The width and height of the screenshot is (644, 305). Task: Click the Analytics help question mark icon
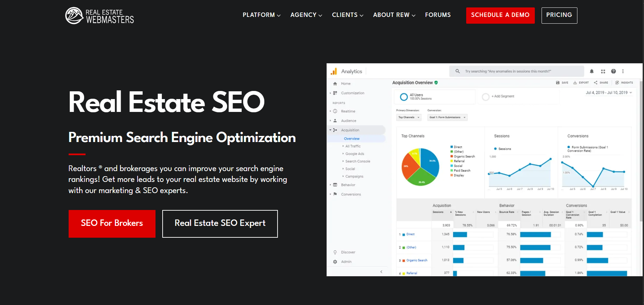(x=613, y=71)
